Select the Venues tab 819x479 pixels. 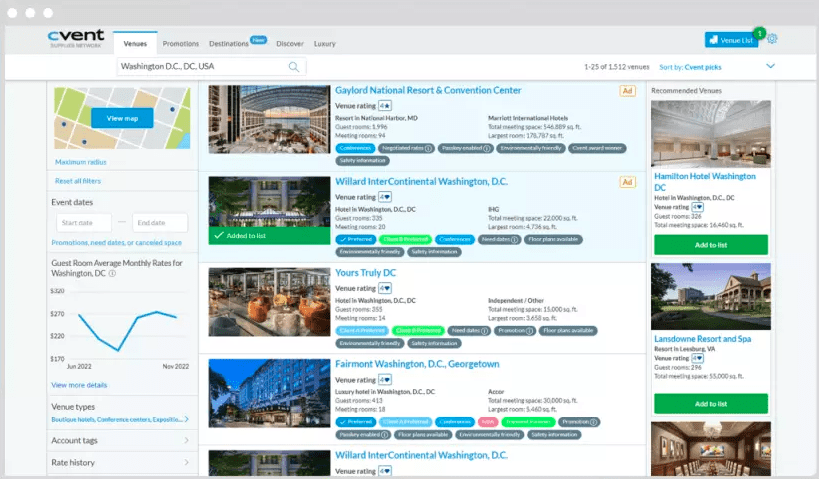point(135,43)
